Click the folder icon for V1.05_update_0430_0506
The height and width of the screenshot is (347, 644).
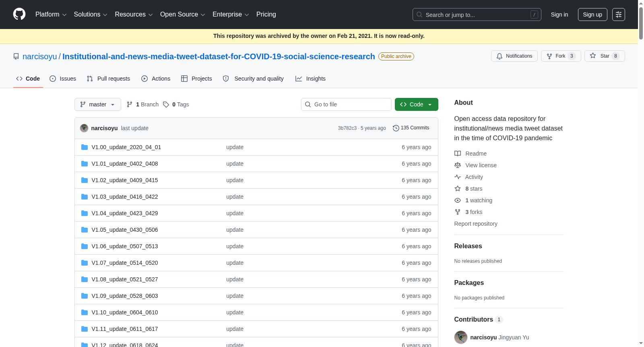click(x=85, y=230)
